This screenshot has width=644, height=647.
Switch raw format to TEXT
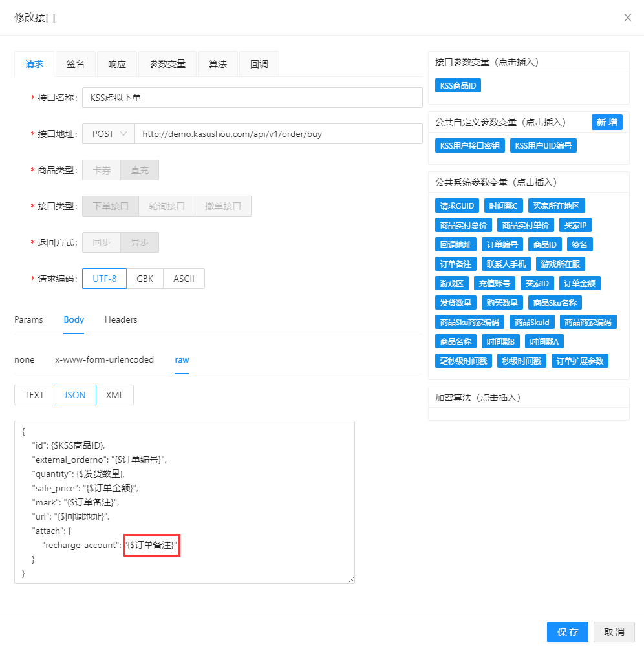tap(34, 395)
